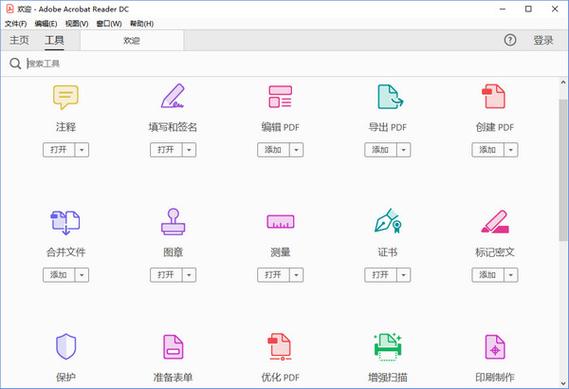Expand dropdown arrow next to 注释 打开
The height and width of the screenshot is (389, 569).
click(82, 150)
